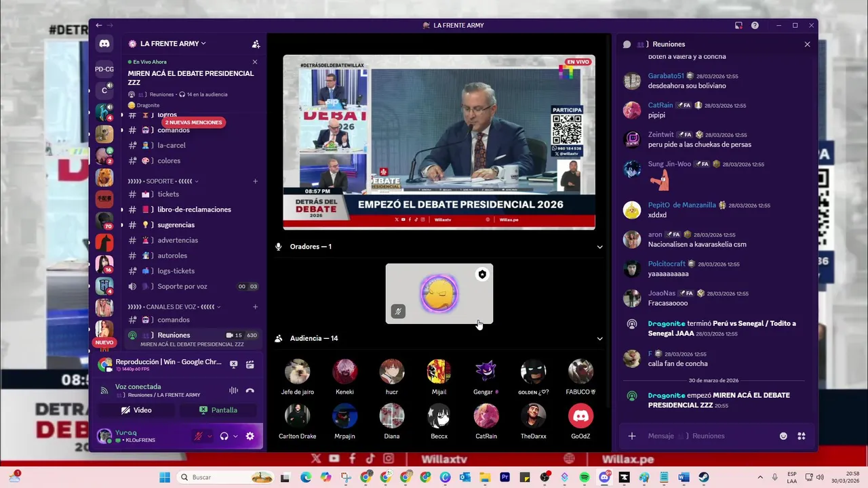Collapse the SOPORTE channel category
868x488 pixels.
163,181
